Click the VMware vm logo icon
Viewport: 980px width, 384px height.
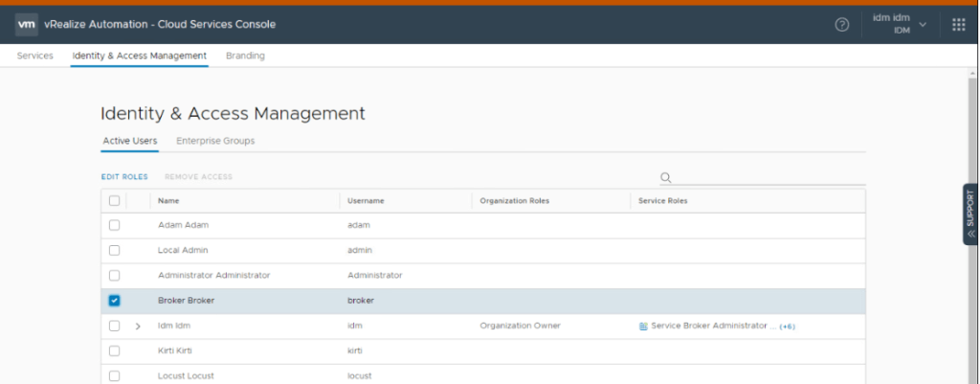point(27,24)
